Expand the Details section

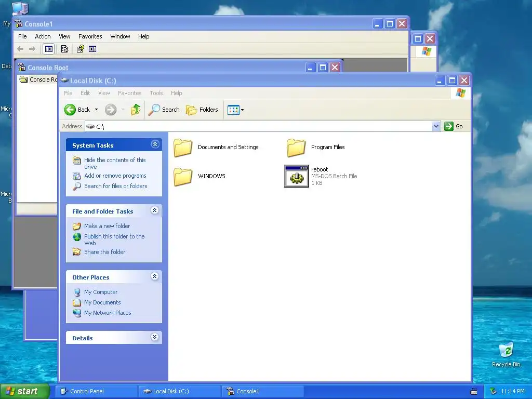[155, 337]
